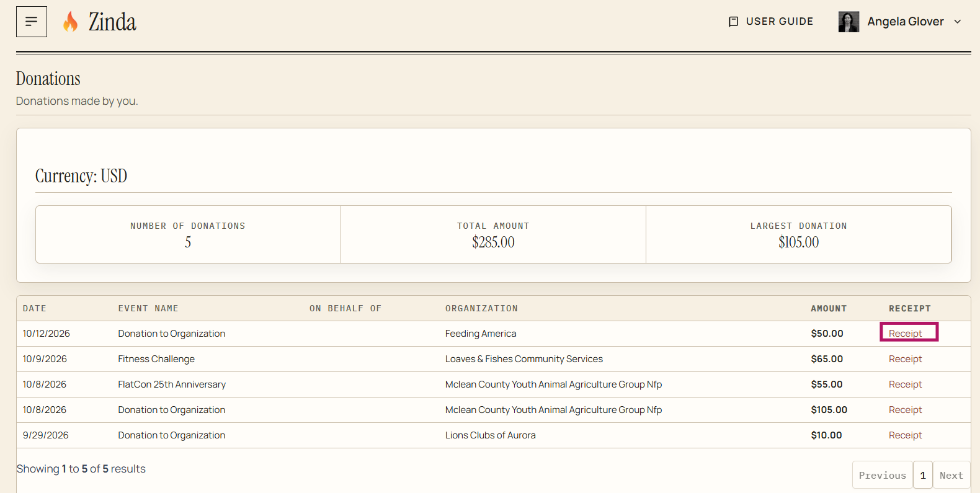Open the User Guide link
This screenshot has height=493, width=980.
(x=770, y=22)
